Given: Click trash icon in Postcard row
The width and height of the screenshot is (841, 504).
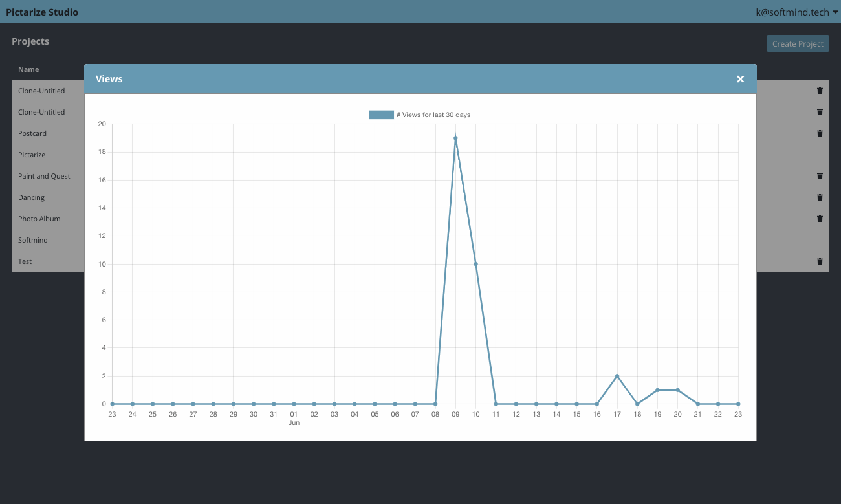Looking at the screenshot, I should point(820,133).
